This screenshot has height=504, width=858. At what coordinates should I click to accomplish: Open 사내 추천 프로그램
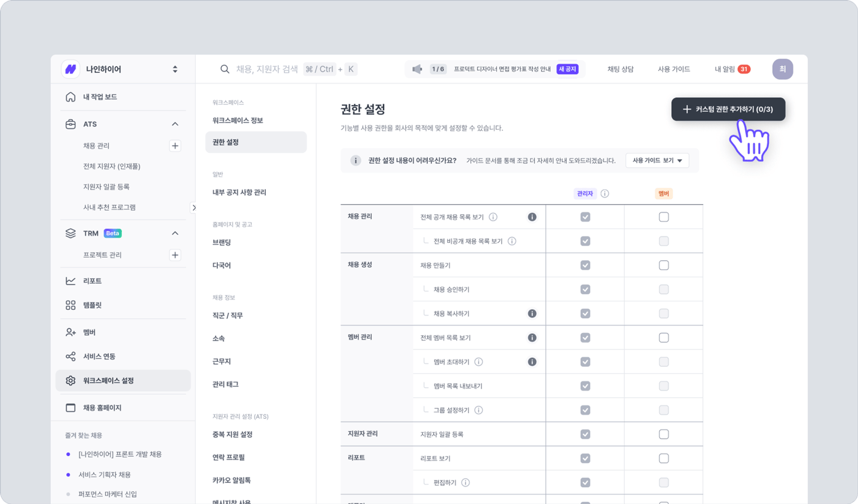pos(110,207)
